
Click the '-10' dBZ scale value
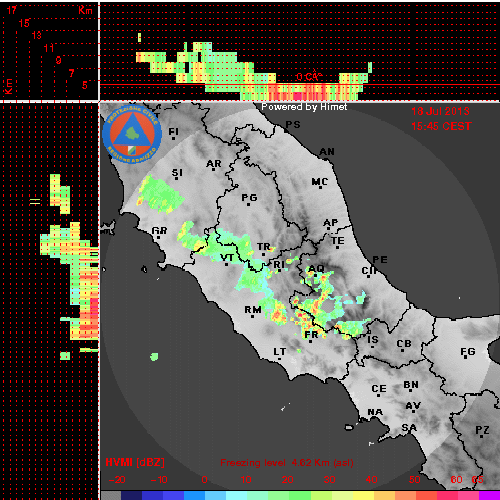tap(159, 480)
